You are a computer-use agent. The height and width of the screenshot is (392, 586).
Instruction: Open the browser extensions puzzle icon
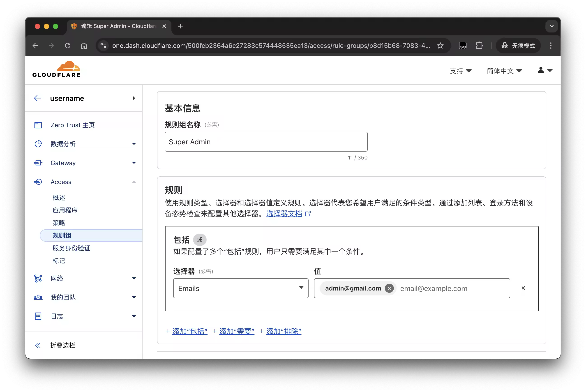(x=479, y=46)
